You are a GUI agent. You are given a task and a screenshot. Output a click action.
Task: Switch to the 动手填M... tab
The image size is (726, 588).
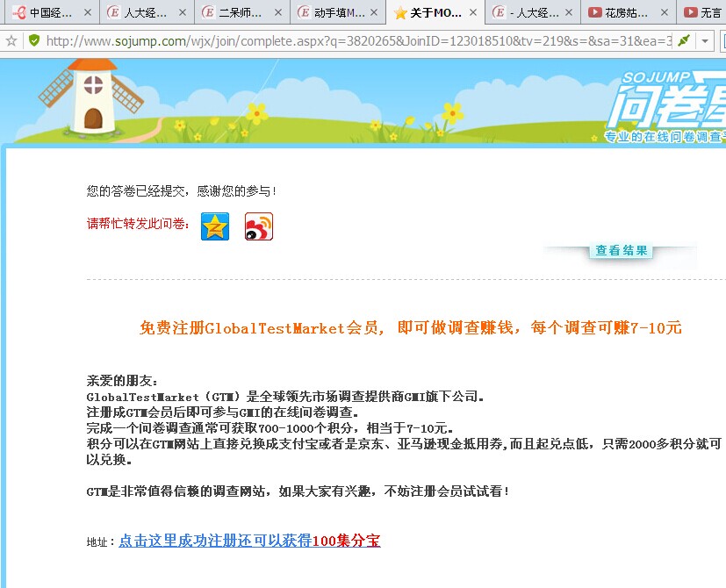[x=340, y=13]
